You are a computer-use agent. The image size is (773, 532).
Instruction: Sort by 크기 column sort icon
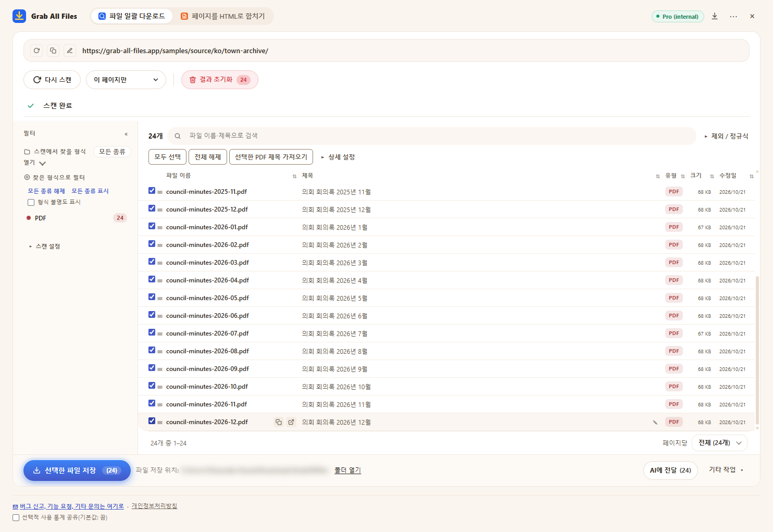pyautogui.click(x=712, y=176)
